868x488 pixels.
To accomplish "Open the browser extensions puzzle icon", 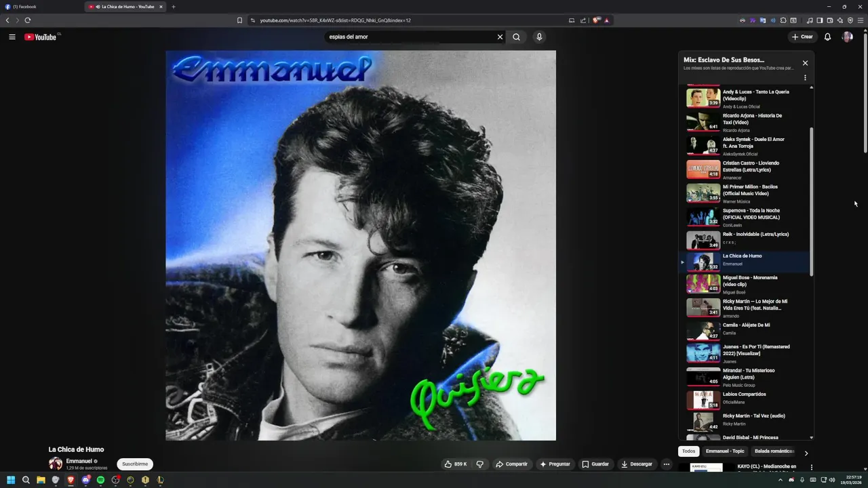I will tap(783, 20).
